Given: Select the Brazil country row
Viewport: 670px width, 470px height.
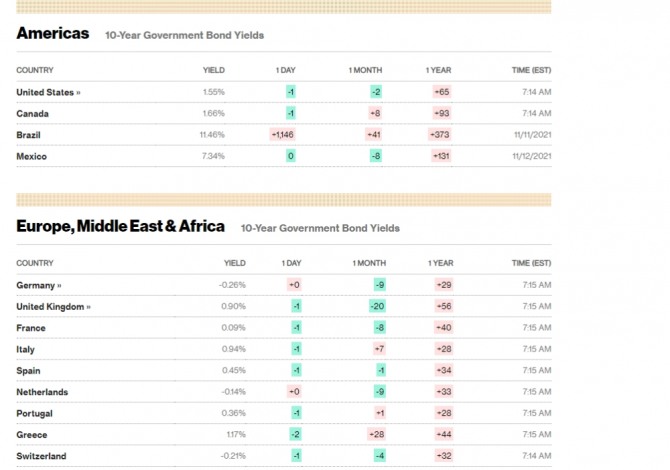Looking at the screenshot, I should pos(284,135).
